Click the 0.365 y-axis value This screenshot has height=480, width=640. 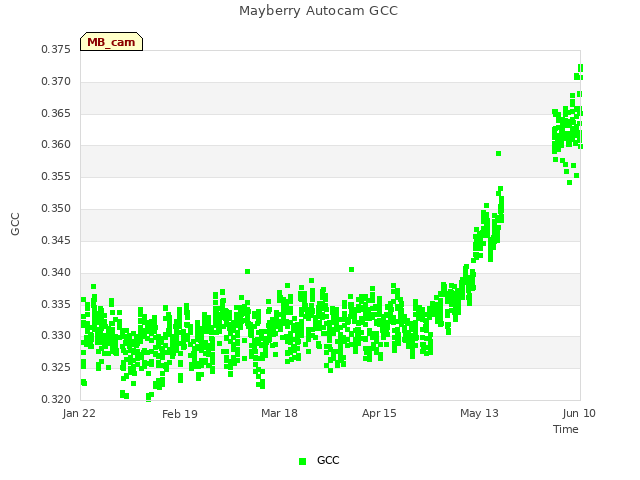tap(56, 113)
